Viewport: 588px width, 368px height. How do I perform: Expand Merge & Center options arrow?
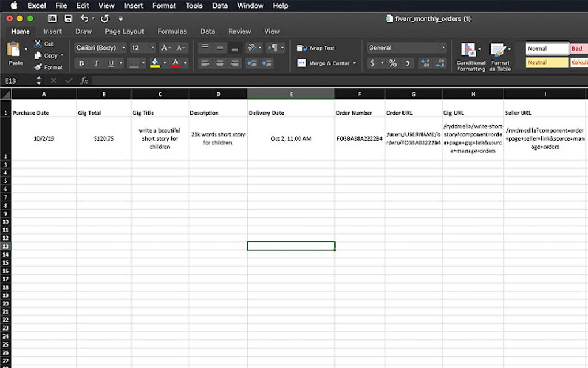tap(354, 63)
